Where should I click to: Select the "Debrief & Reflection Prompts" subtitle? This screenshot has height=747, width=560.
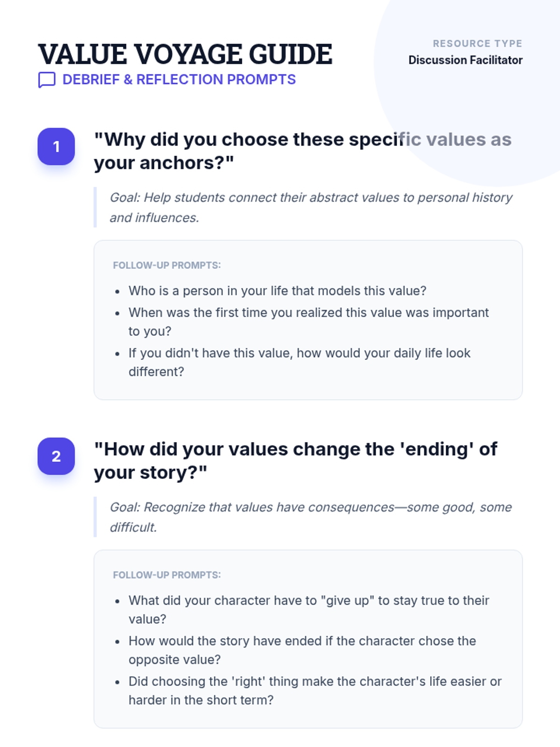(179, 79)
